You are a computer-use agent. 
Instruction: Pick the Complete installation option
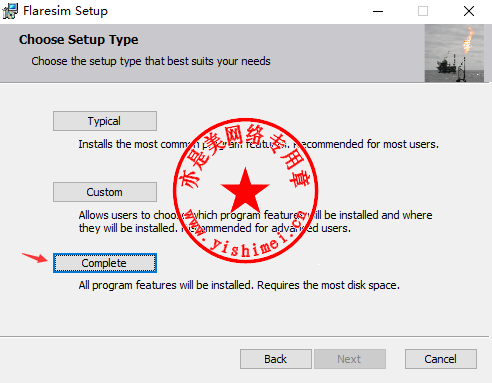coord(105,263)
